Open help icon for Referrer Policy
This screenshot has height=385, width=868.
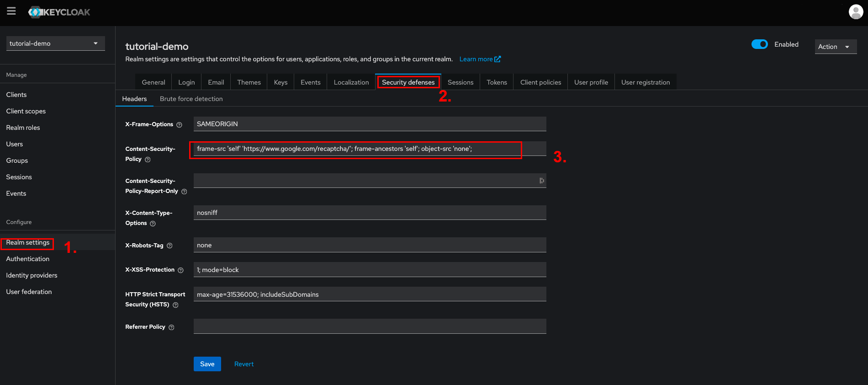pos(171,327)
